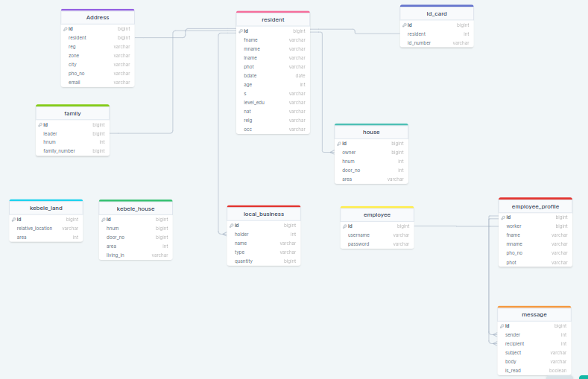The image size is (588, 379).
Task: Select the resident table header
Action: pyautogui.click(x=273, y=19)
